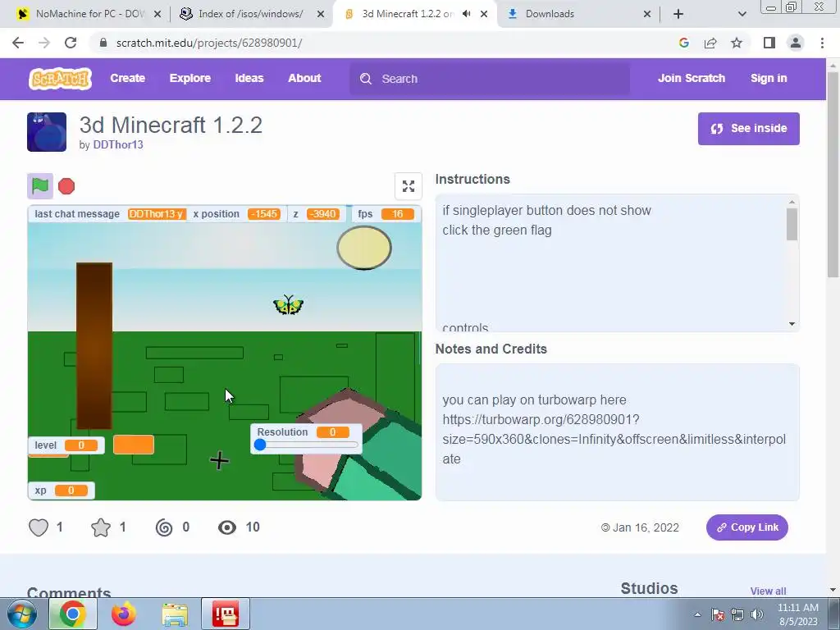The height and width of the screenshot is (630, 840).
Task: Open the About menu item
Action: [x=304, y=78]
